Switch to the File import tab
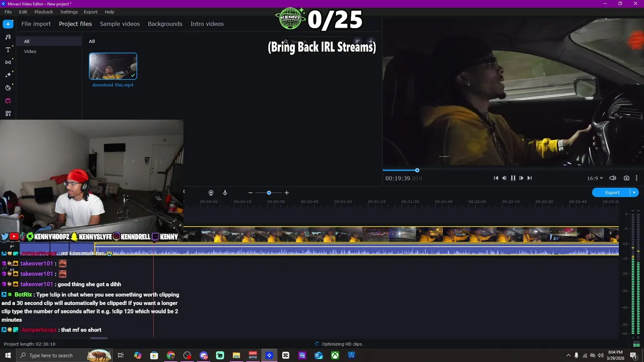644x362 pixels. [36, 24]
